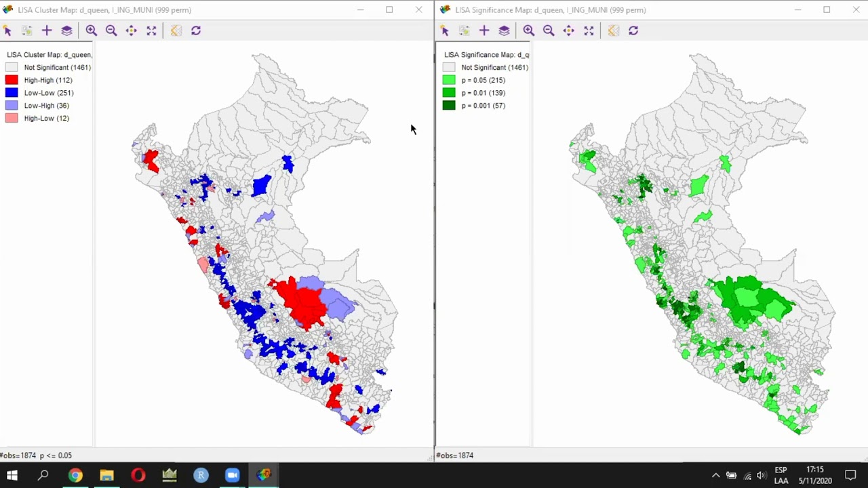The width and height of the screenshot is (868, 488).
Task: Open Zoom app from the taskbar
Action: coord(232,475)
